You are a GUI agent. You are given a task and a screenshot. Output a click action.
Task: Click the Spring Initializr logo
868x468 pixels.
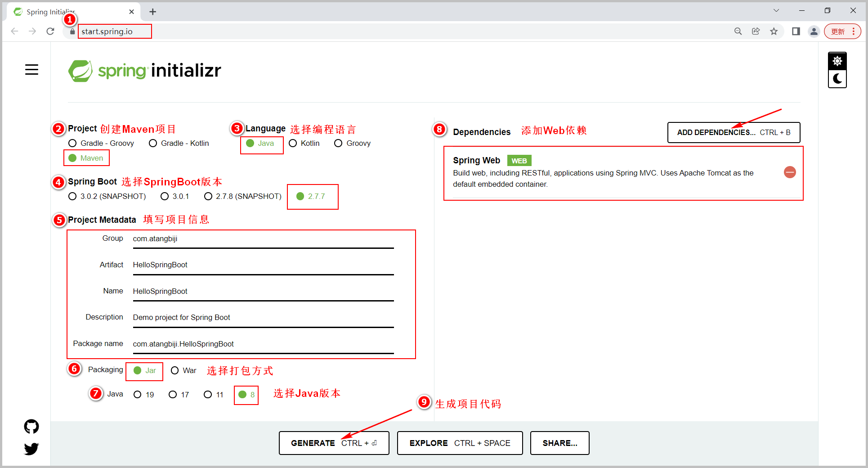(144, 71)
